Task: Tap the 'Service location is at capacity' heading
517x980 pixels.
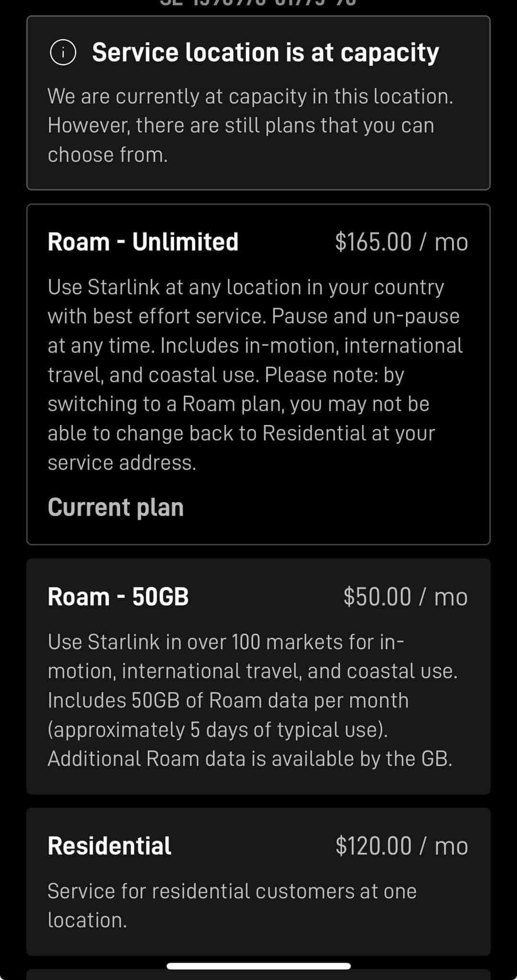Action: tap(265, 52)
